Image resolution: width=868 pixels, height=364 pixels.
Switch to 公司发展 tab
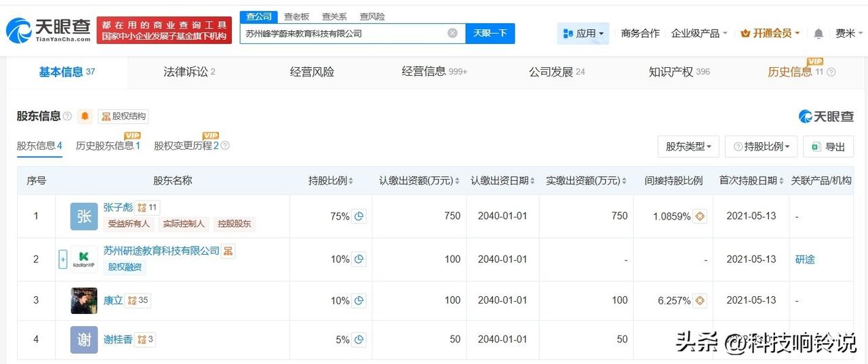coord(557,72)
